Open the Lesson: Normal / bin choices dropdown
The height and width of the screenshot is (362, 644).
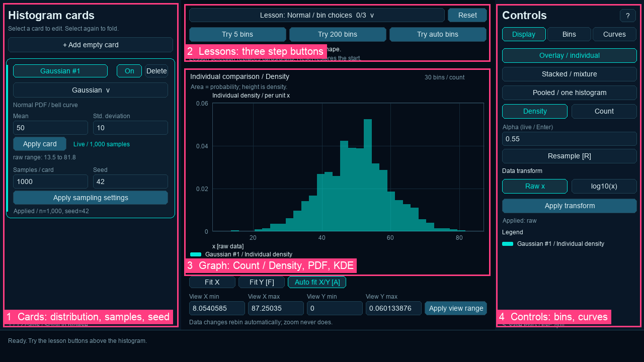(317, 15)
